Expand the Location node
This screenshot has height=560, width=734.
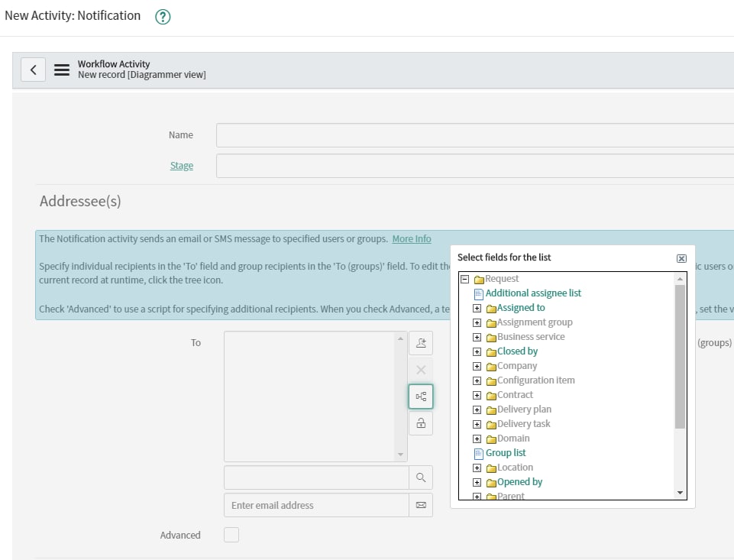click(x=477, y=468)
